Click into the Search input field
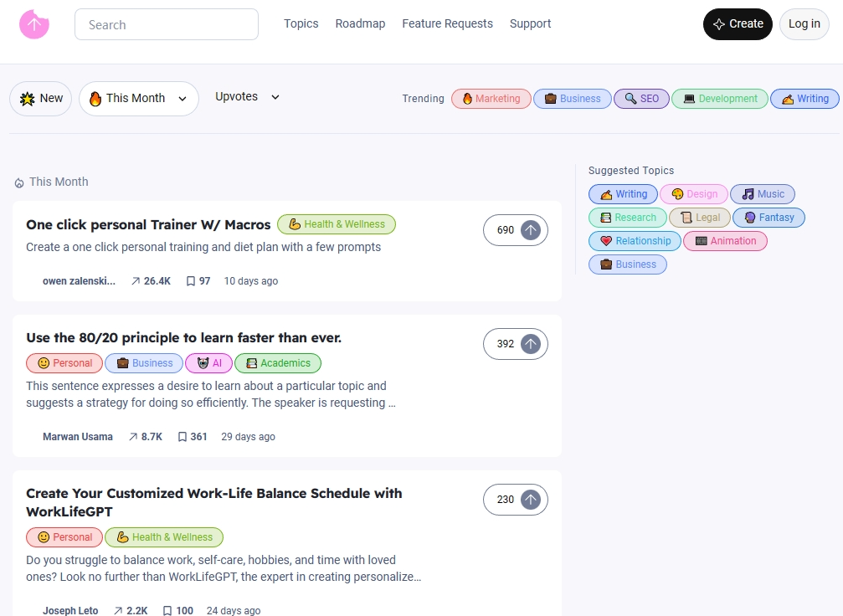Image resolution: width=843 pixels, height=616 pixels. coord(167,25)
